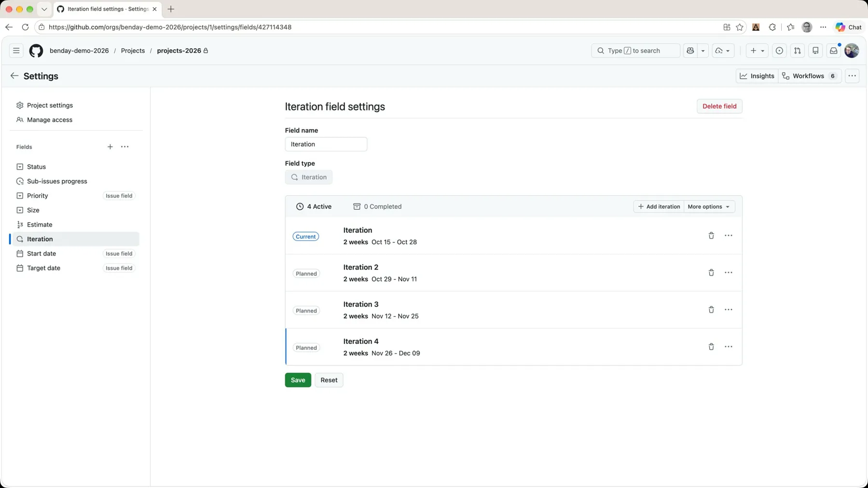This screenshot has width=868, height=488.
Task: Switch to the 0 Completed tab
Action: [x=377, y=206]
